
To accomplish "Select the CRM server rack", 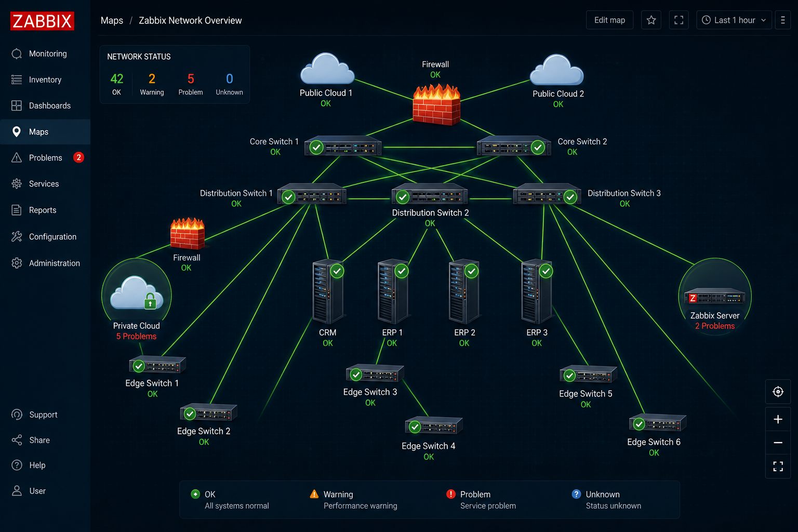I will [328, 292].
